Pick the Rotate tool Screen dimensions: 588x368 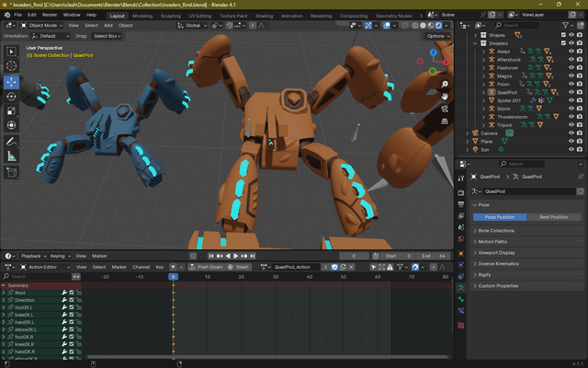click(11, 97)
